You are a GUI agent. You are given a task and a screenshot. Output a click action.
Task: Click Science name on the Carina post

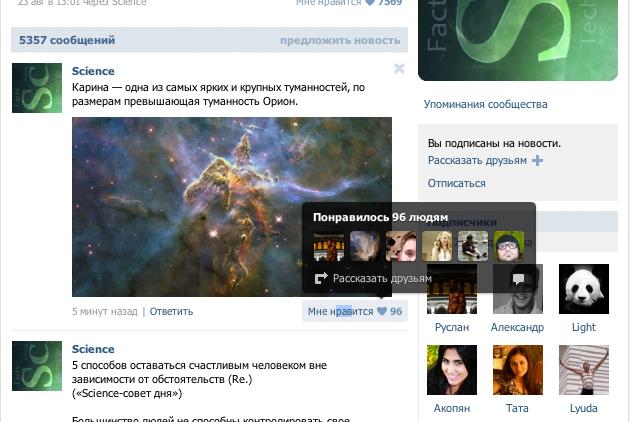[x=93, y=71]
